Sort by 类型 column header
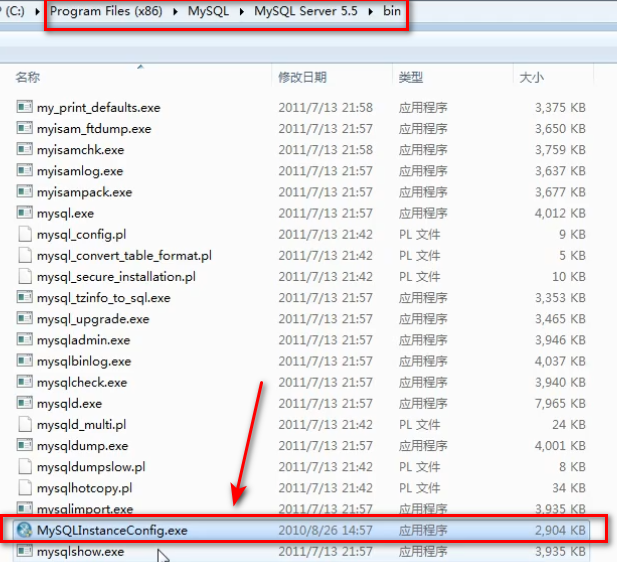 point(411,77)
